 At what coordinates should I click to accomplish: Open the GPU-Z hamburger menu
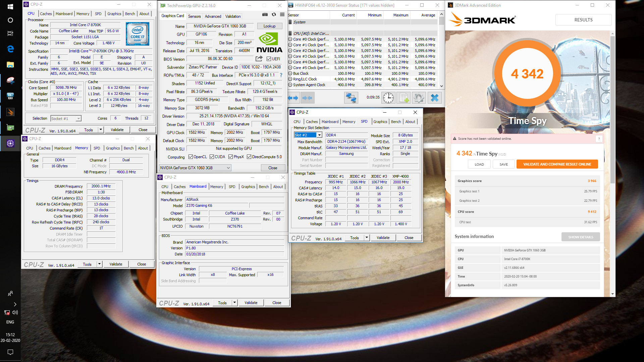282,14
